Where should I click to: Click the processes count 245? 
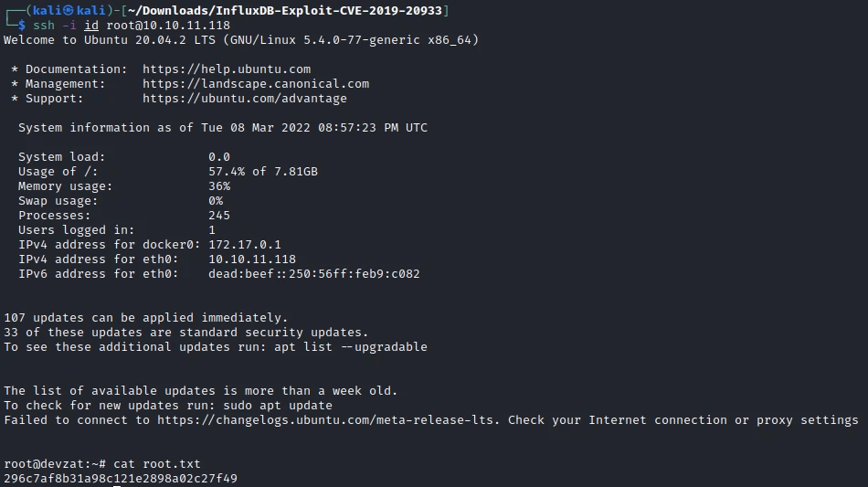tap(219, 216)
